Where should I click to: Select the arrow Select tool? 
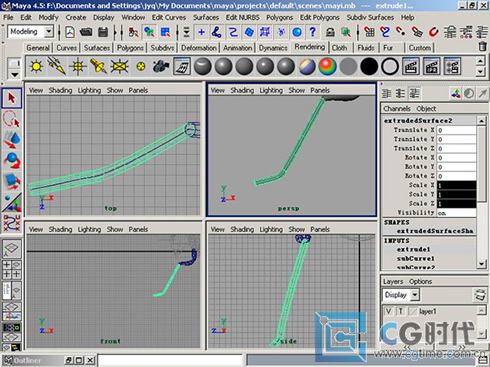click(x=12, y=98)
